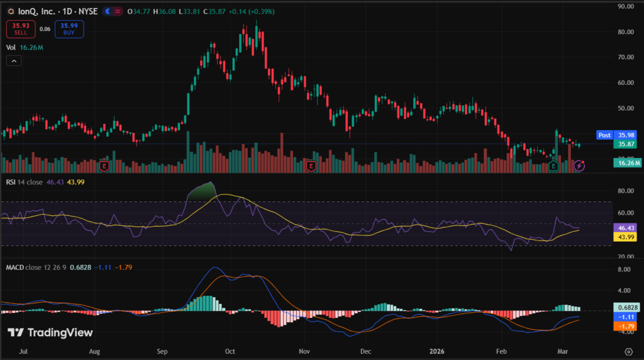Click the November earnings marker icon
The width and height of the screenshot is (644, 360).
coord(311,166)
